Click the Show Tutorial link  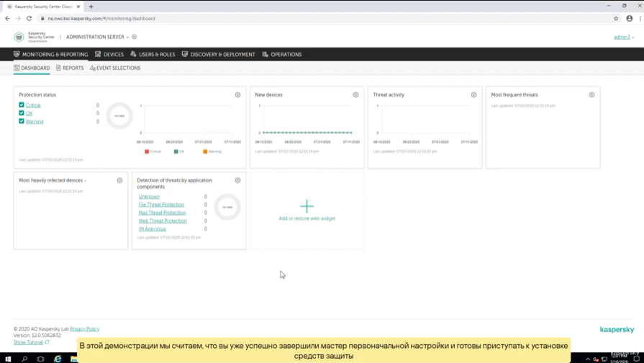(28, 342)
